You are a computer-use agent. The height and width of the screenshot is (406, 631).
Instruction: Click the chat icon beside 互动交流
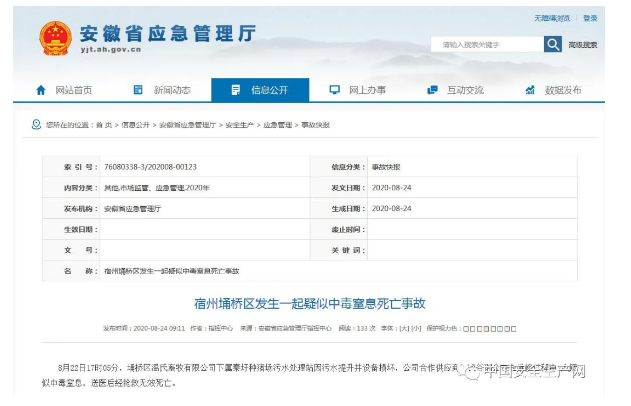click(432, 90)
